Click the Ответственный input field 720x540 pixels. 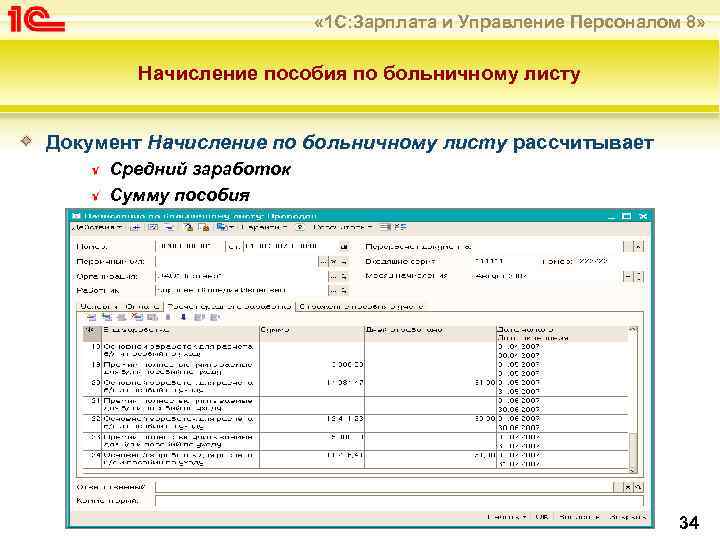[385, 487]
